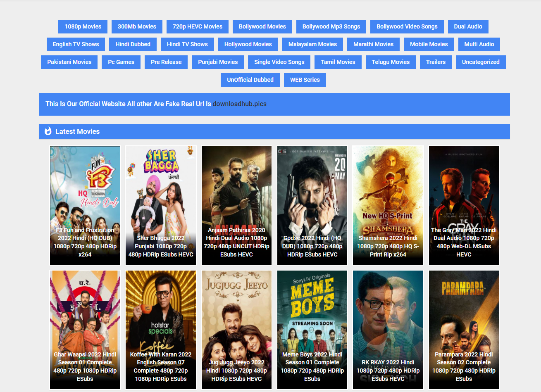Browse Telugu Movies category
This screenshot has height=392, width=541.
(391, 62)
